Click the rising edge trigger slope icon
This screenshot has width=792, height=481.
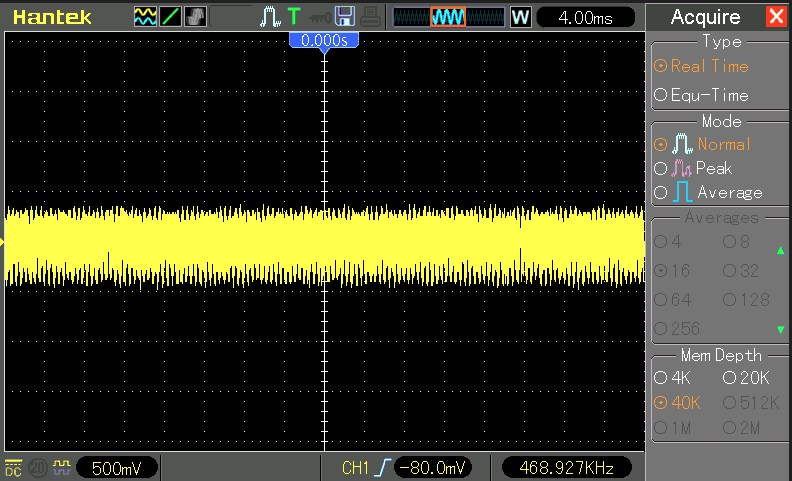(383, 468)
